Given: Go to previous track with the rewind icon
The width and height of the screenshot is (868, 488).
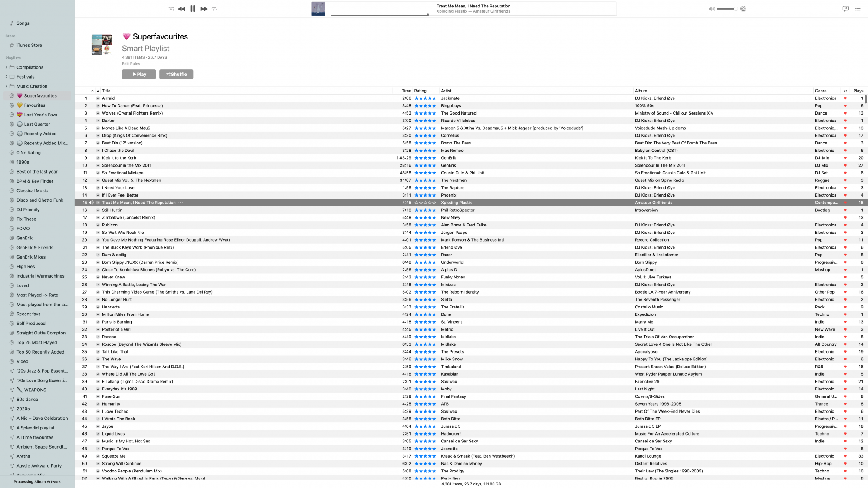Looking at the screenshot, I should [x=181, y=9].
